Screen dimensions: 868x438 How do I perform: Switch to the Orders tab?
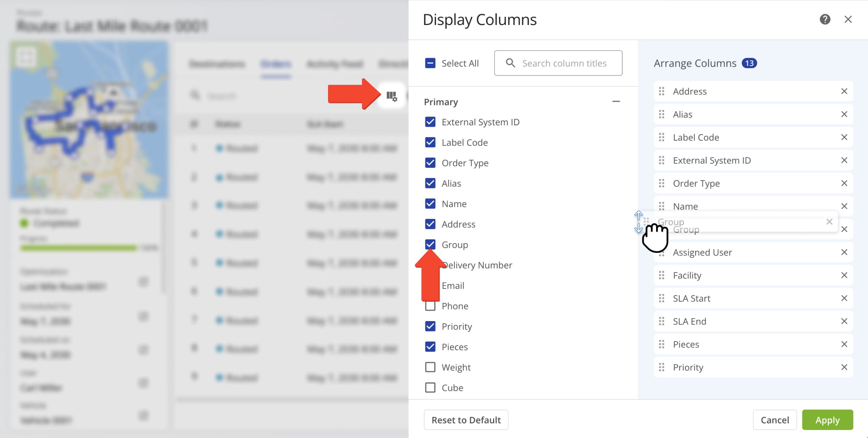click(x=276, y=64)
